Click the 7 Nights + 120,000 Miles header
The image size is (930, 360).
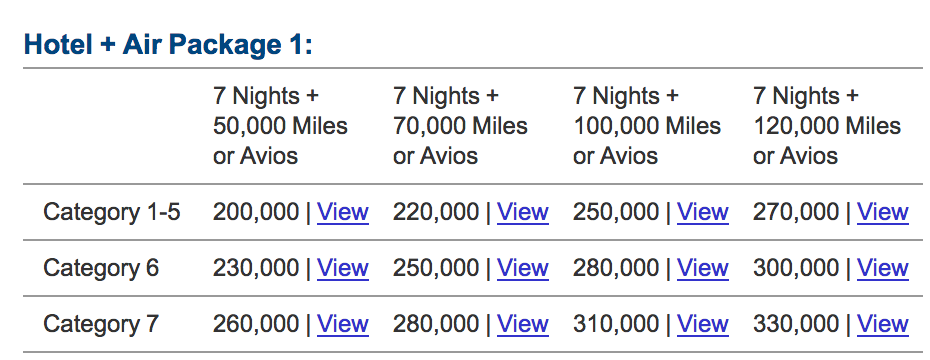[827, 126]
